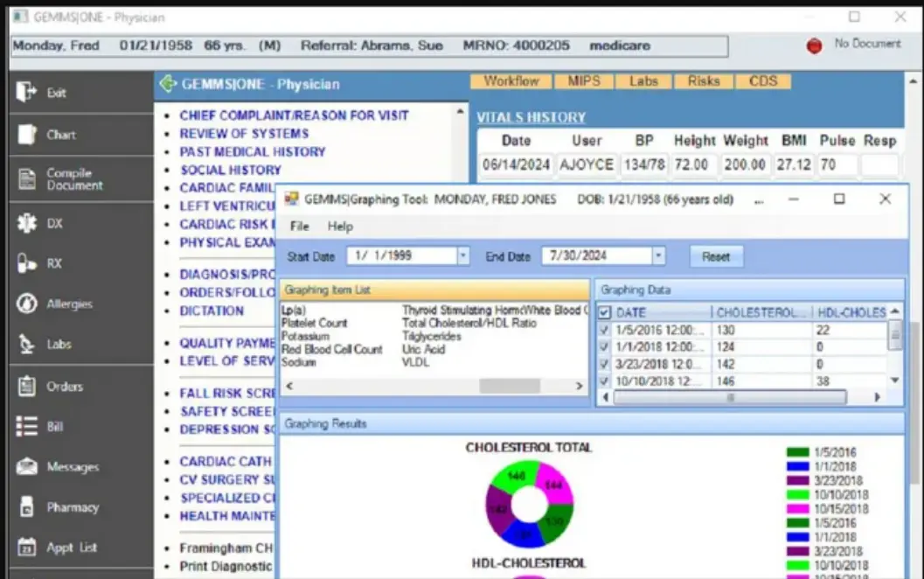Viewport: 924px width, 579px height.
Task: Click scroll-left arrow below Graphing Data table
Action: [606, 398]
